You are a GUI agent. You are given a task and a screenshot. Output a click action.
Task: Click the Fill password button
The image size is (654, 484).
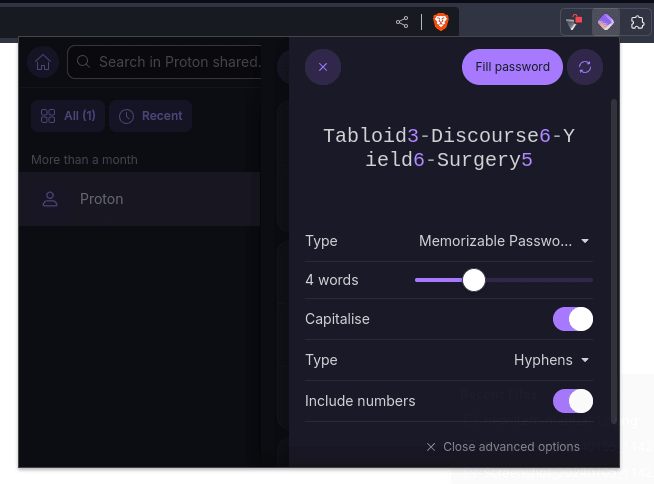512,67
